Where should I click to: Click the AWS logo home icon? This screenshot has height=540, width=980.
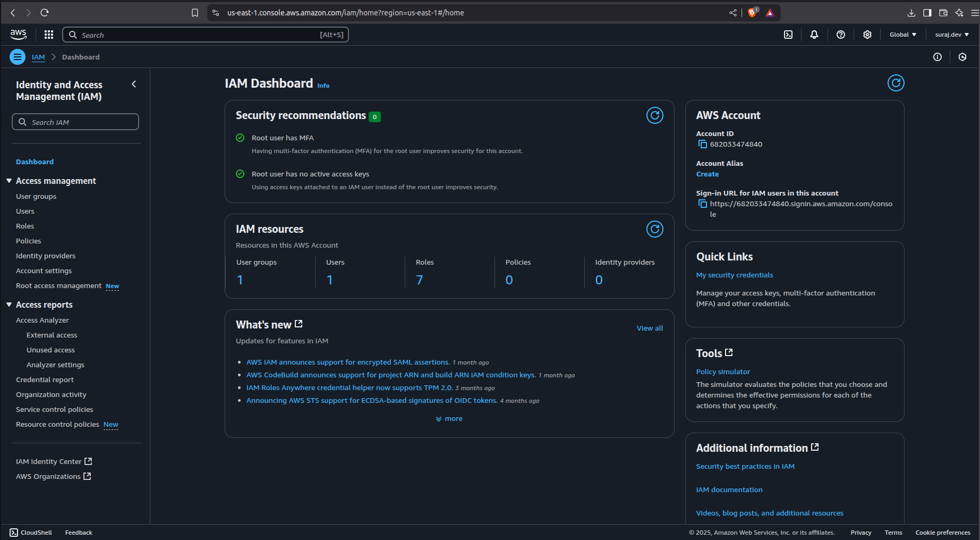point(18,35)
